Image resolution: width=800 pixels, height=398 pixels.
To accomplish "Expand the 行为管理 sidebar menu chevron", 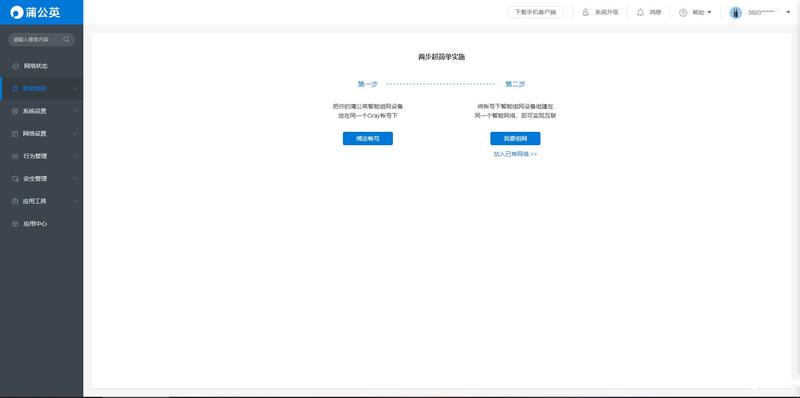I will [75, 156].
